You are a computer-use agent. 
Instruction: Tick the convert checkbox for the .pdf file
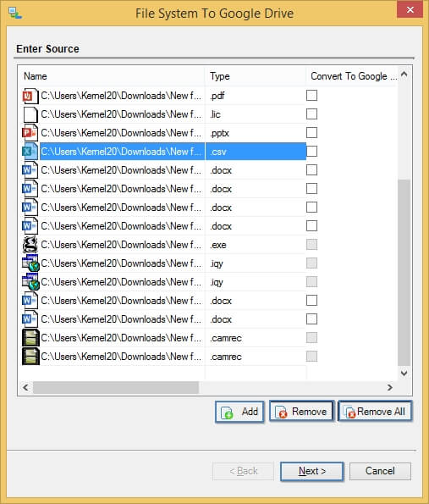[311, 96]
